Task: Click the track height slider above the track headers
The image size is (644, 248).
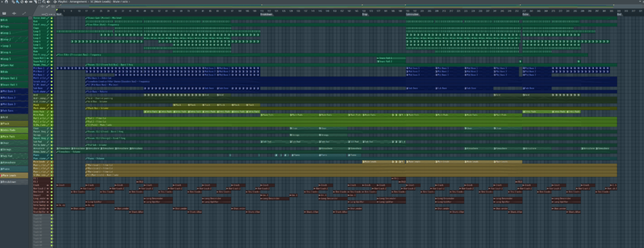Action: tap(46, 14)
